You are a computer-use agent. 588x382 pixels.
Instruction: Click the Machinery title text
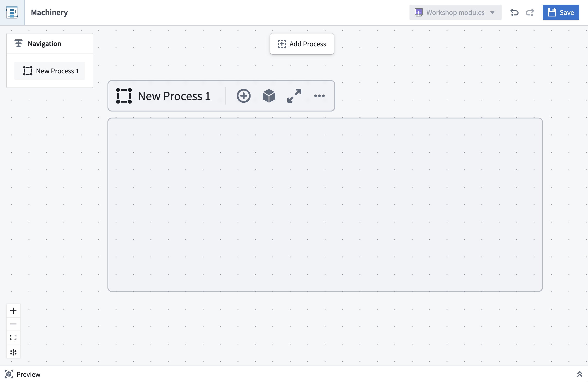[x=49, y=12]
